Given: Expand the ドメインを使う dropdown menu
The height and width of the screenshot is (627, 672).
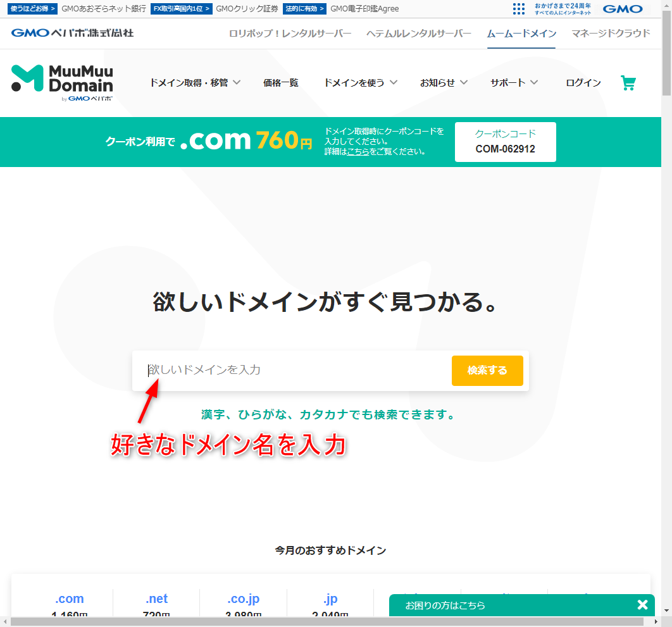Looking at the screenshot, I should click(361, 83).
